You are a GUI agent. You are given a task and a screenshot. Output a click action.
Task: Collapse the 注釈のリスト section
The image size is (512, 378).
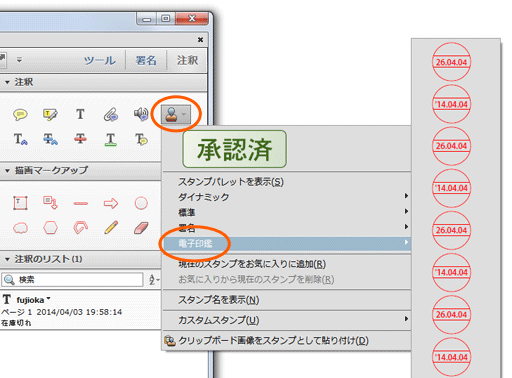coord(7,259)
